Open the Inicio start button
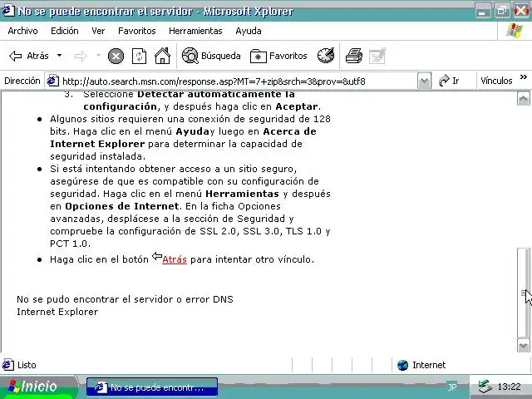Image resolution: width=532 pixels, height=399 pixels. coord(37,387)
